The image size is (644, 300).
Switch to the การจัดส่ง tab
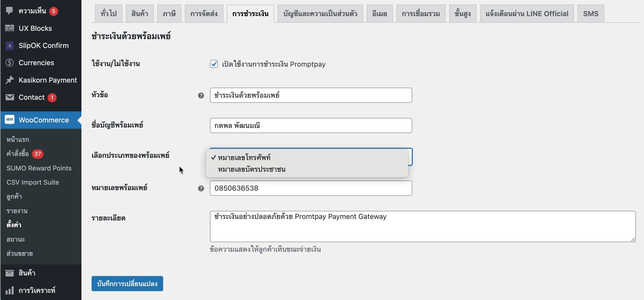204,14
